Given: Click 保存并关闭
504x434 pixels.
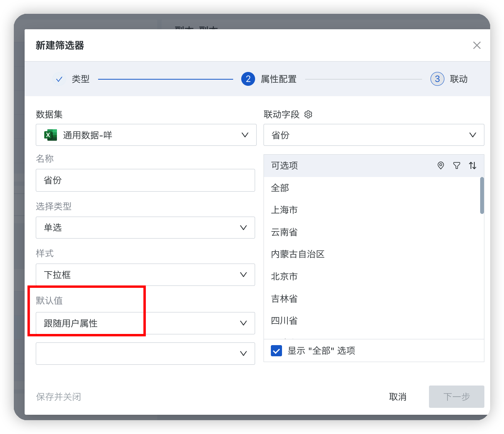Looking at the screenshot, I should click(58, 397).
